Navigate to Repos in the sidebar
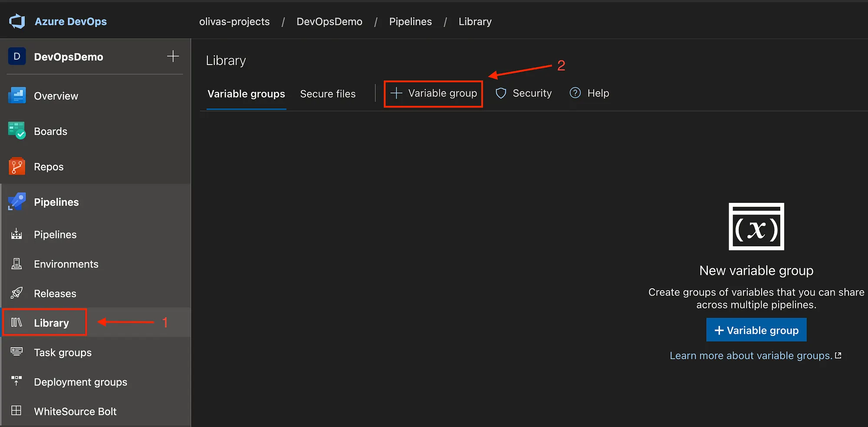 [49, 167]
